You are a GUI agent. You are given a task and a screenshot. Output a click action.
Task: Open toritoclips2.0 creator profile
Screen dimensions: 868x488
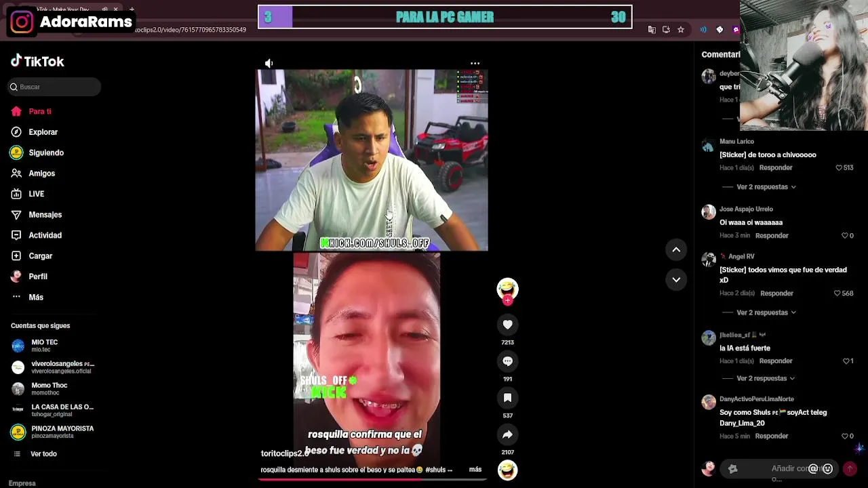coord(285,453)
